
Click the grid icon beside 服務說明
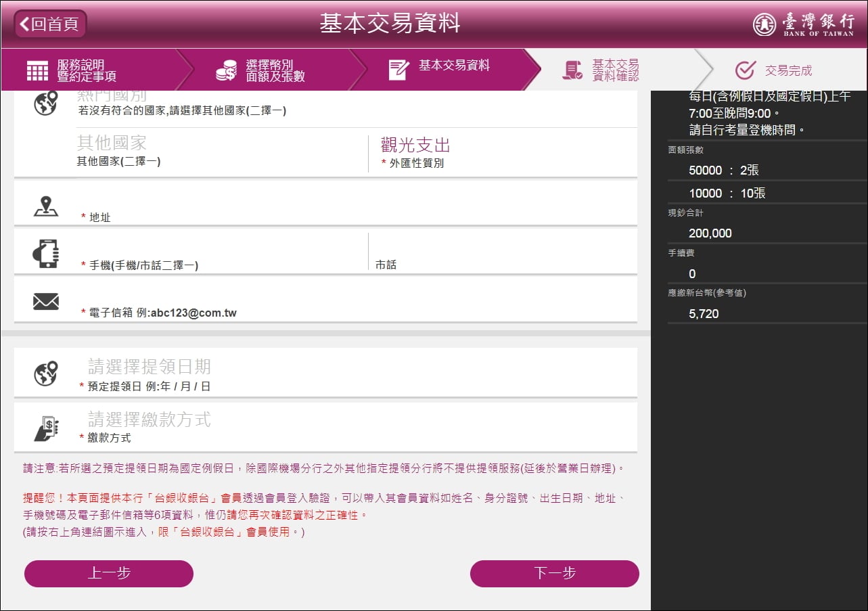click(37, 70)
